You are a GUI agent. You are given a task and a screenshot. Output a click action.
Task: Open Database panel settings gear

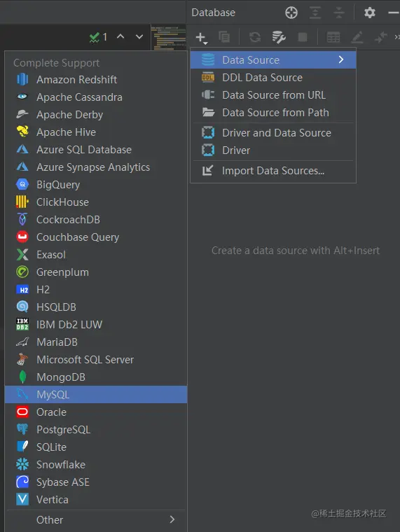click(369, 13)
